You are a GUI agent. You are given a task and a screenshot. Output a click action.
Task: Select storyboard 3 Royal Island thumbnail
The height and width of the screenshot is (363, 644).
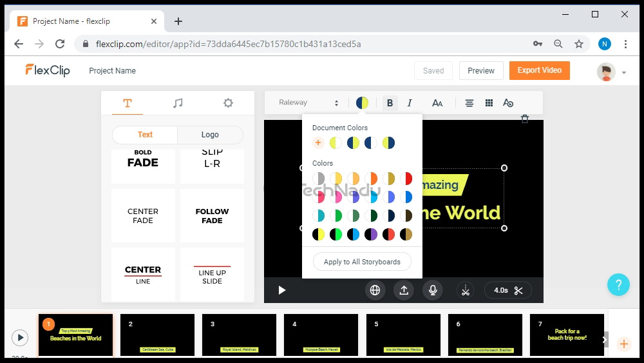[x=239, y=335]
